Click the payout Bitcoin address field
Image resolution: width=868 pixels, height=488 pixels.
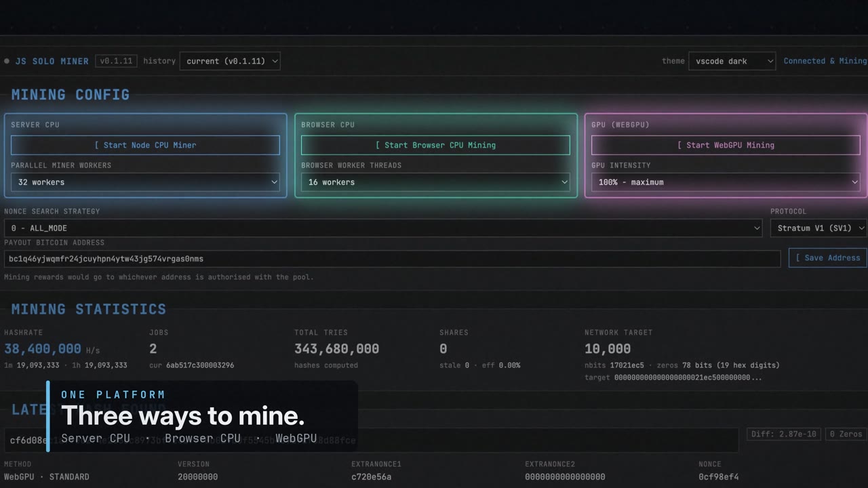tap(392, 259)
